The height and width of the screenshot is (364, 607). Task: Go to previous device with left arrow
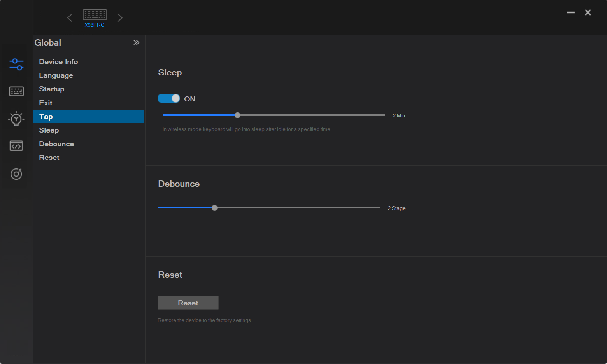coord(70,18)
